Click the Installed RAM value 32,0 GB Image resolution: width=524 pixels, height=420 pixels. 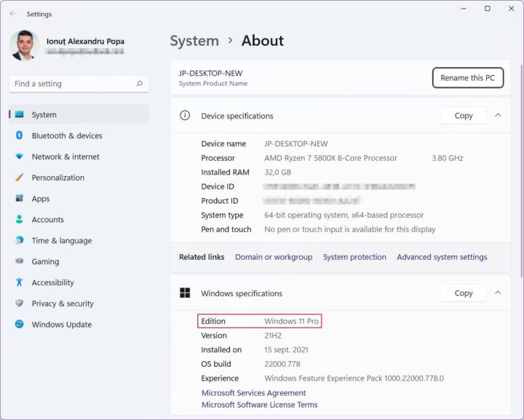coord(278,173)
